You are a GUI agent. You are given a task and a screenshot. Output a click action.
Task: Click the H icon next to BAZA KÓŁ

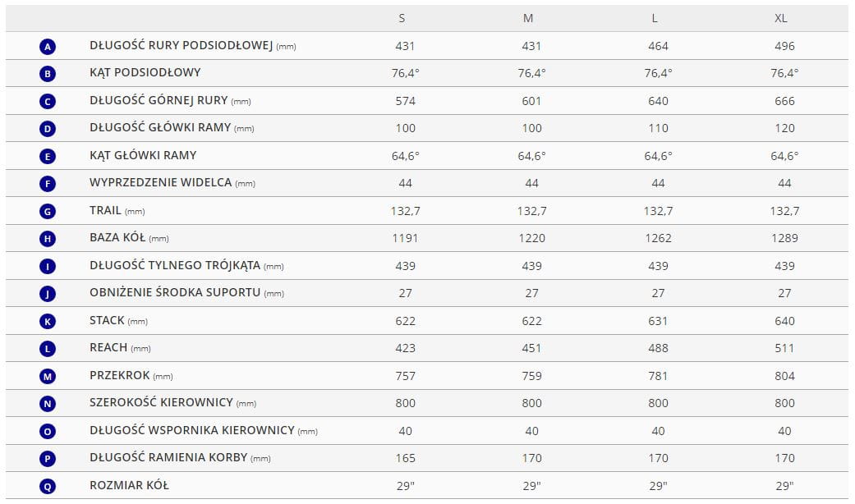pos(48,239)
